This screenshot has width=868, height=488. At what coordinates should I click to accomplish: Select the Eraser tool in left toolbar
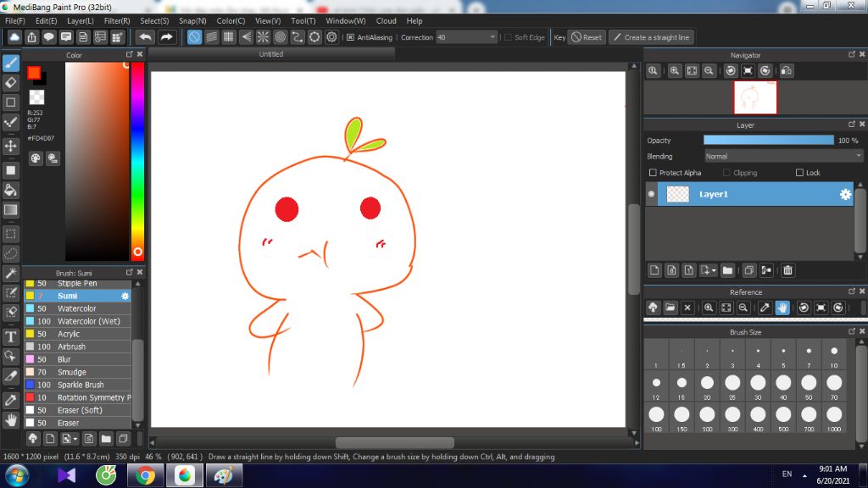click(x=10, y=83)
